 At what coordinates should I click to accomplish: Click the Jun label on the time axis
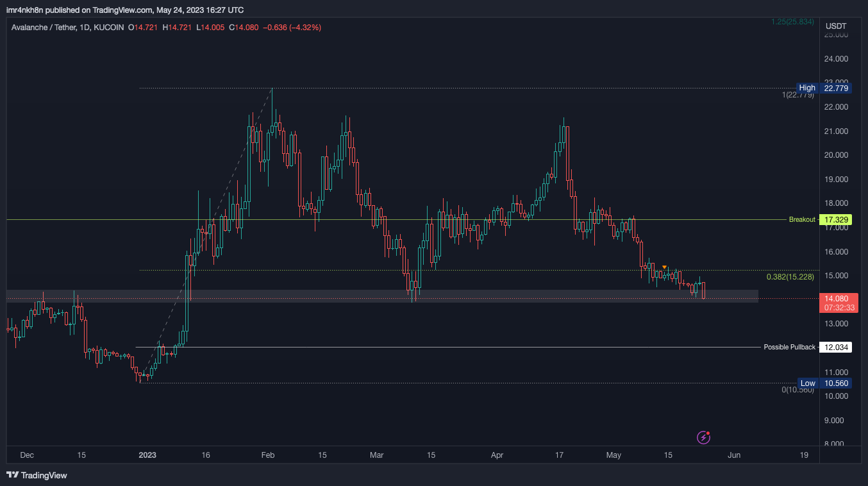pyautogui.click(x=734, y=455)
